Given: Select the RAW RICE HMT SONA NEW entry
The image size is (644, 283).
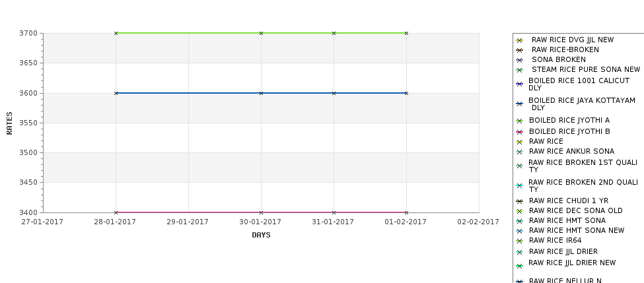Looking at the screenshot, I should 576,230.
